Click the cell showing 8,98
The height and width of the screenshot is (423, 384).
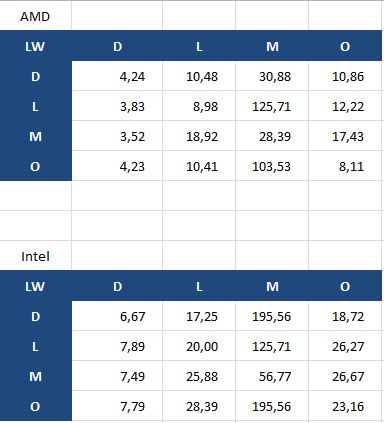pos(199,106)
